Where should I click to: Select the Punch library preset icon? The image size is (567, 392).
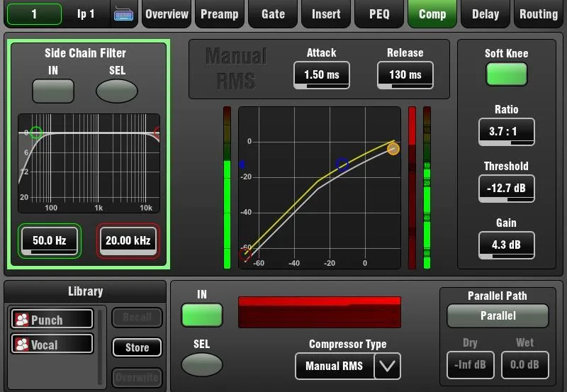pyautogui.click(x=22, y=319)
